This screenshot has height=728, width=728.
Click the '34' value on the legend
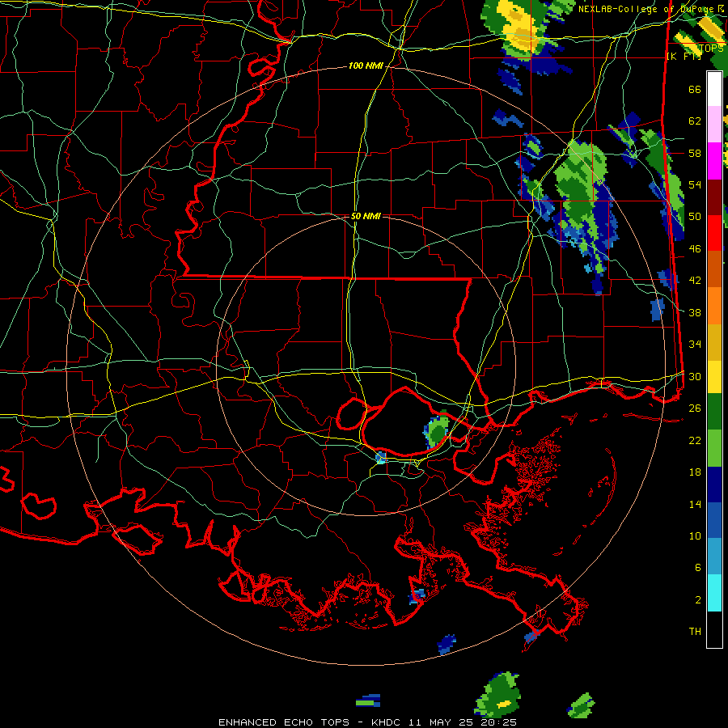[x=695, y=345]
